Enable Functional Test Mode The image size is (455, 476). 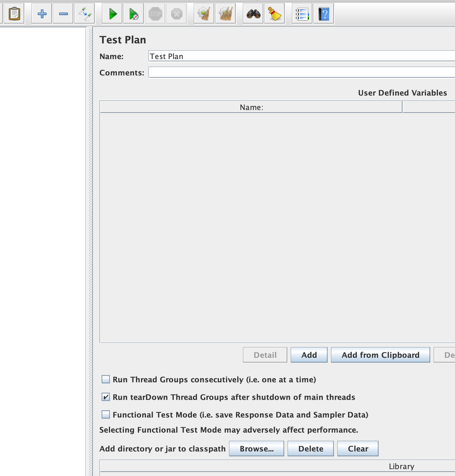click(x=106, y=415)
